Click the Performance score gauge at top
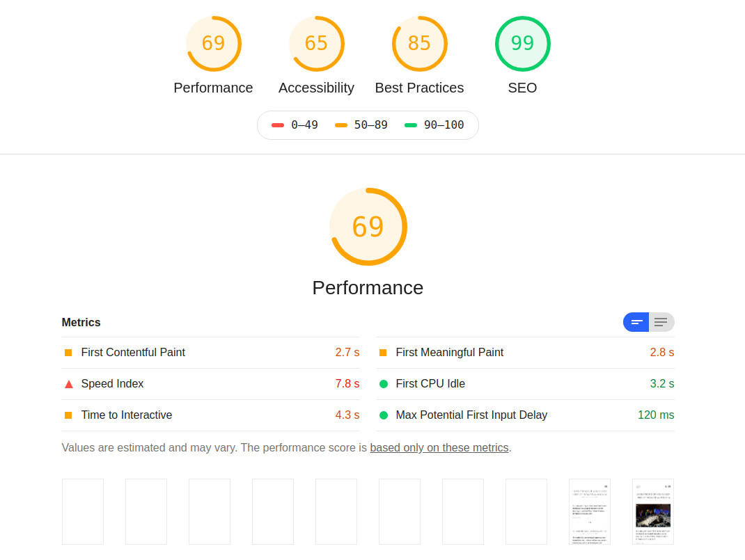Viewport: 745px width, 560px height. point(213,44)
